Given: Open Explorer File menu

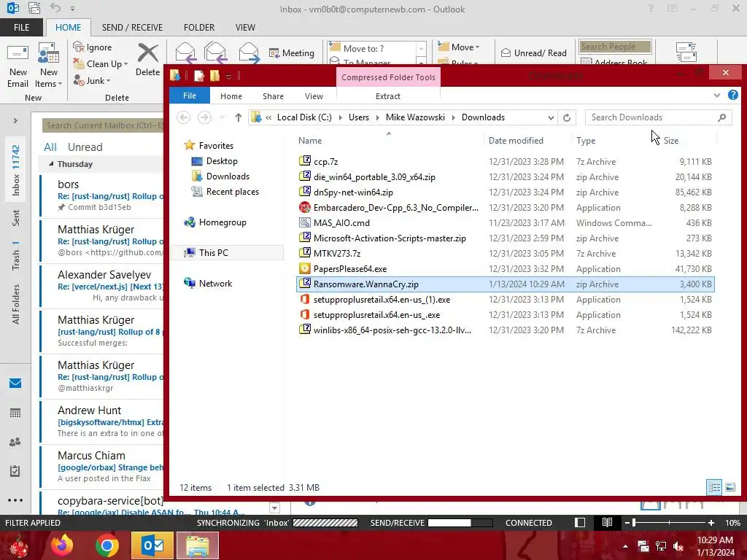Looking at the screenshot, I should [x=190, y=96].
